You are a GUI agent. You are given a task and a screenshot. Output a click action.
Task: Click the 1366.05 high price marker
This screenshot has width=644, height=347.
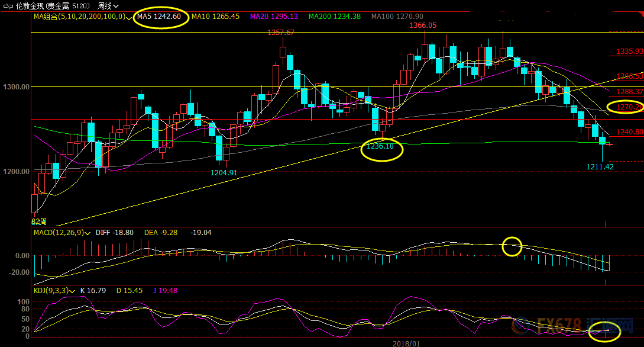pos(424,25)
